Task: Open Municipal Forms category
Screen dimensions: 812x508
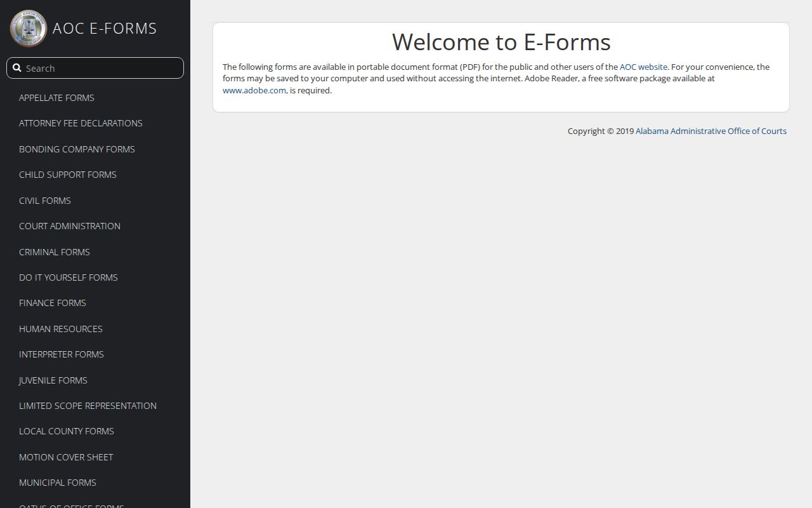Action: pyautogui.click(x=58, y=483)
